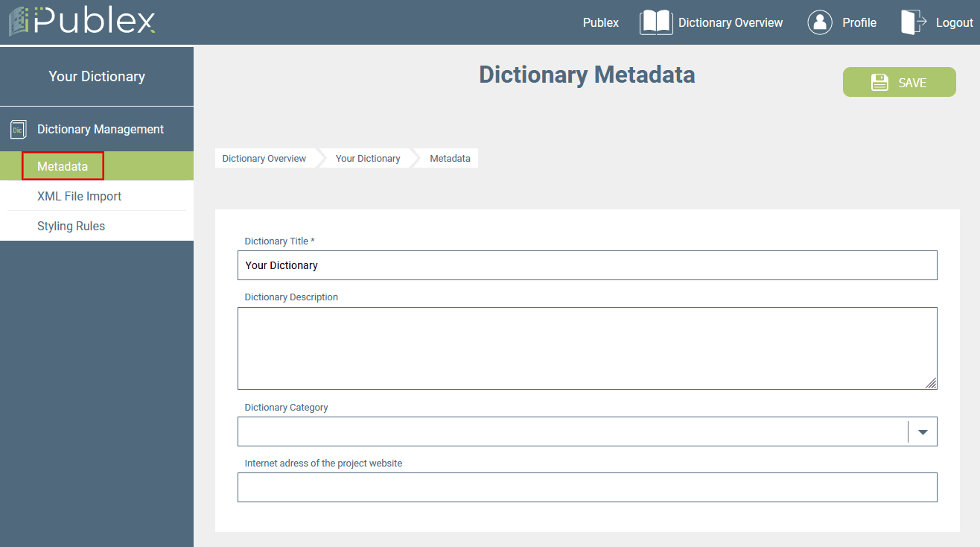Expand the Dictionary Category selection list
The image size is (980, 547).
(x=923, y=431)
